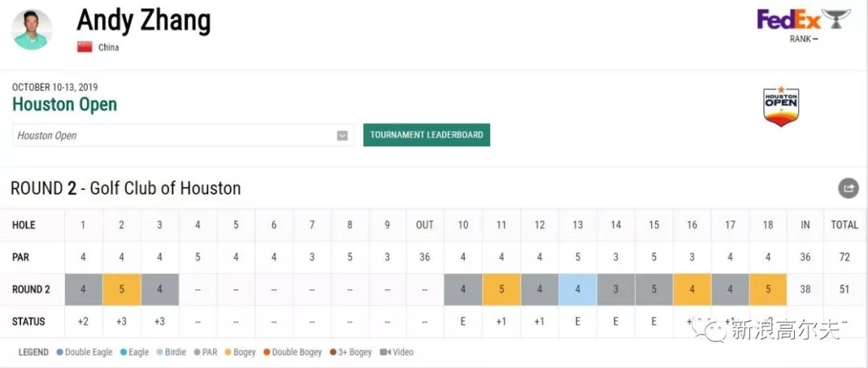Click the bogey score on hole 16
This screenshot has width=868, height=368.
pyautogui.click(x=692, y=289)
